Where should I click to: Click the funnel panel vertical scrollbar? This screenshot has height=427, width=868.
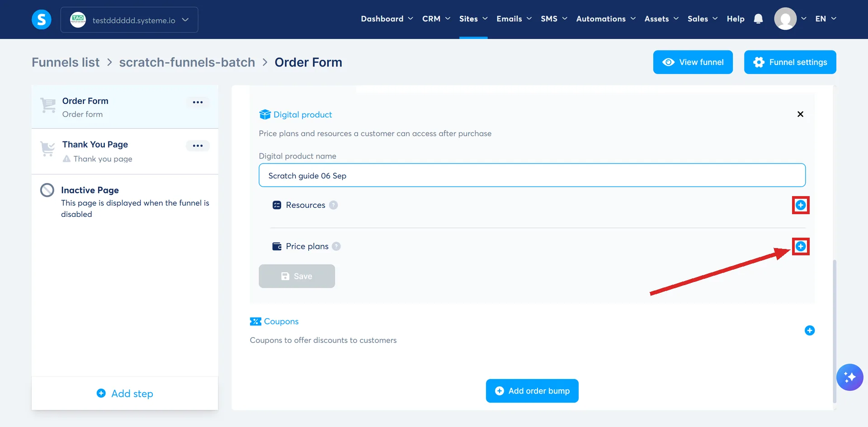pyautogui.click(x=835, y=331)
